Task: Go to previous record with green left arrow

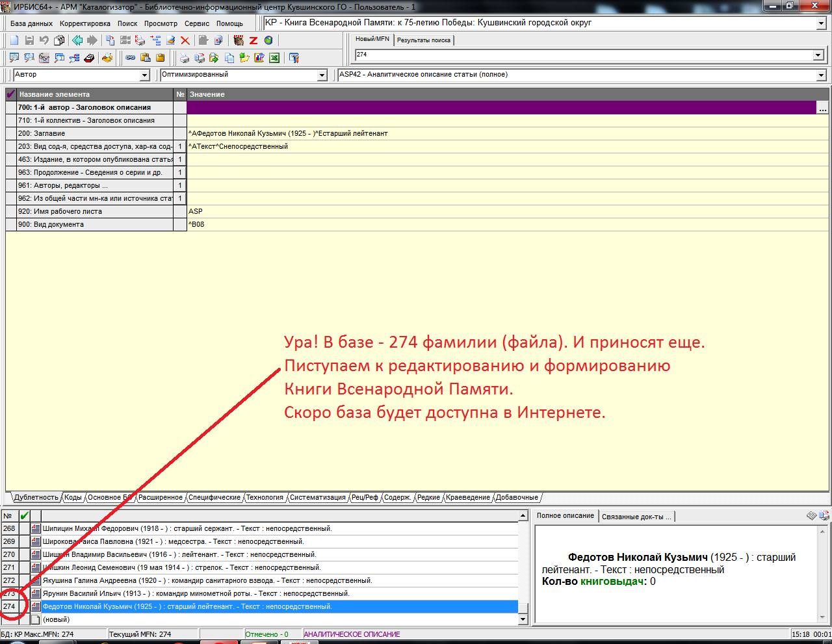Action: point(77,40)
